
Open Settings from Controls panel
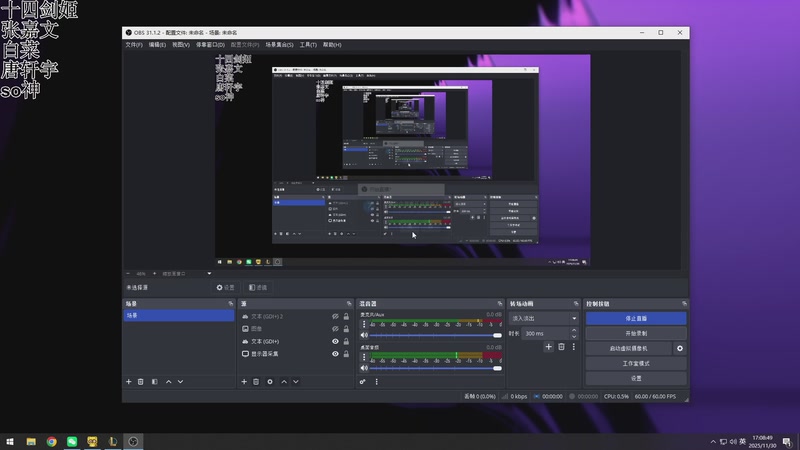[636, 379]
